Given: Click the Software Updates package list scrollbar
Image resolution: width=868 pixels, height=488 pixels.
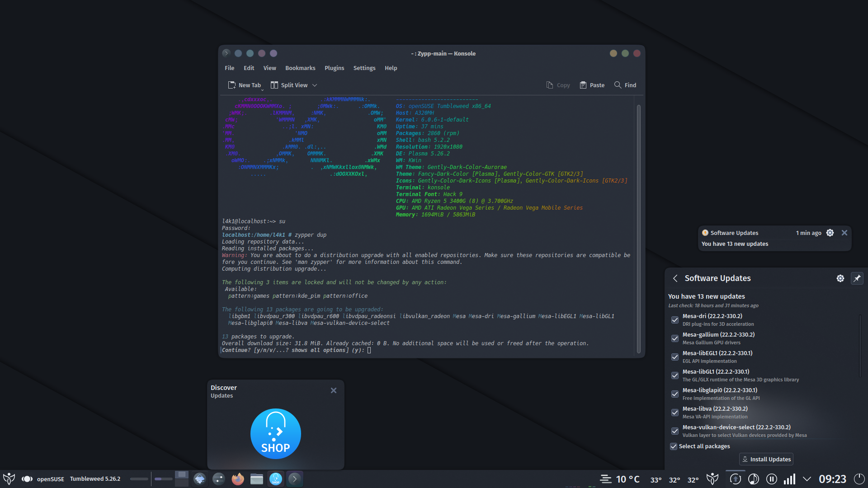Looking at the screenshot, I should pos(860,346).
